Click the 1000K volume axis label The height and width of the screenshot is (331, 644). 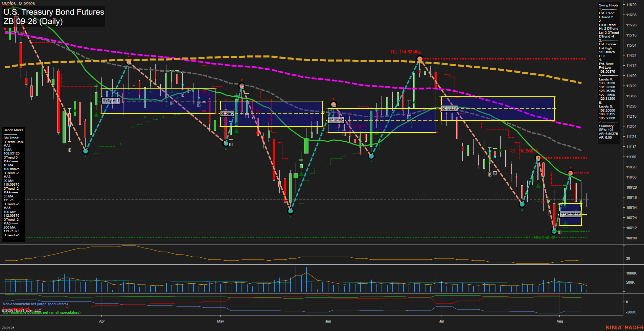coord(631,273)
